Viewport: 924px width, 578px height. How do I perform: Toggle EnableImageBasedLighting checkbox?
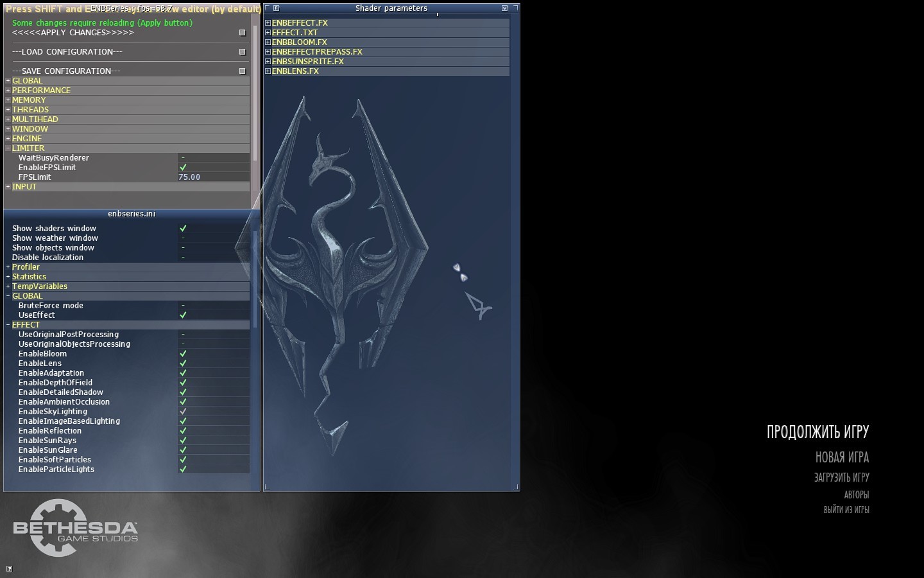coord(183,421)
